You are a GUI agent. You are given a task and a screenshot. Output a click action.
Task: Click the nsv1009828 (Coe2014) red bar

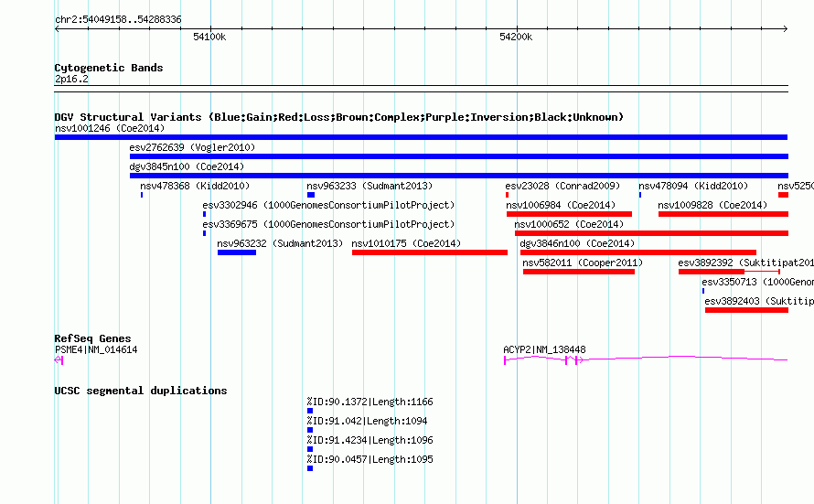[x=723, y=214]
